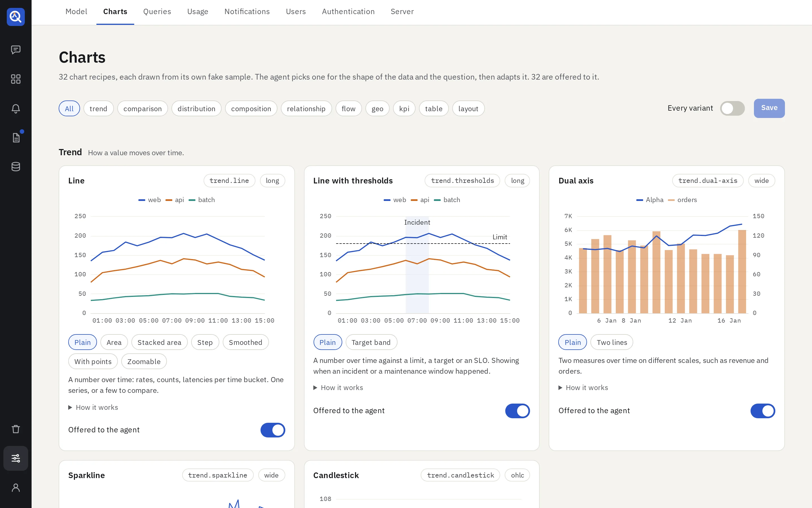Screen dimensions: 812x508
Task: Select the Step variant
Action: tap(205, 342)
